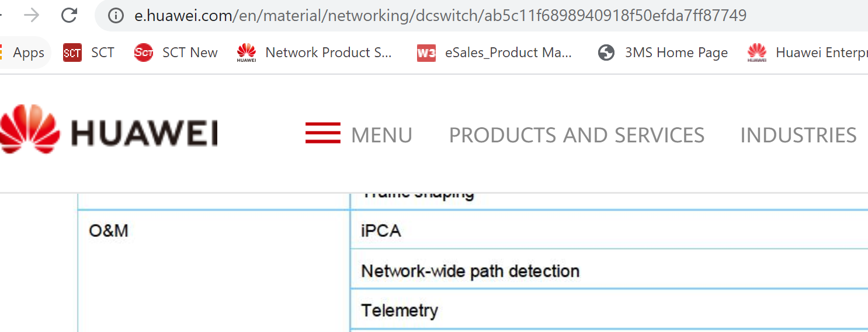868x332 pixels.
Task: Click the iPCA table cell
Action: pos(609,230)
